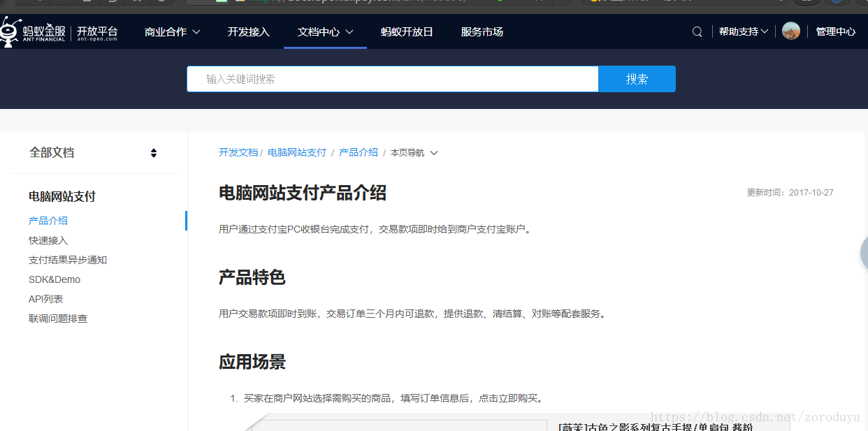Click the 开放平台 site title
Viewport: 868px width, 431px height.
pos(97,33)
